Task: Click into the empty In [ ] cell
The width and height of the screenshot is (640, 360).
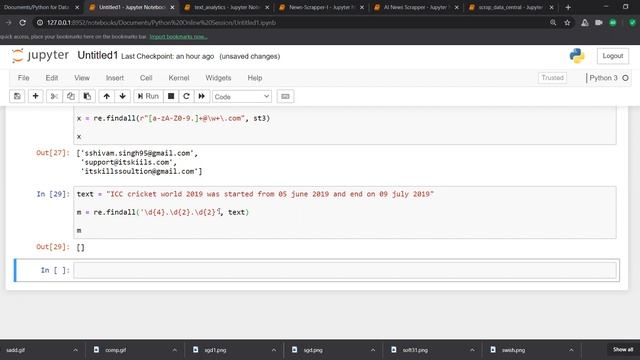Action: (x=345, y=270)
